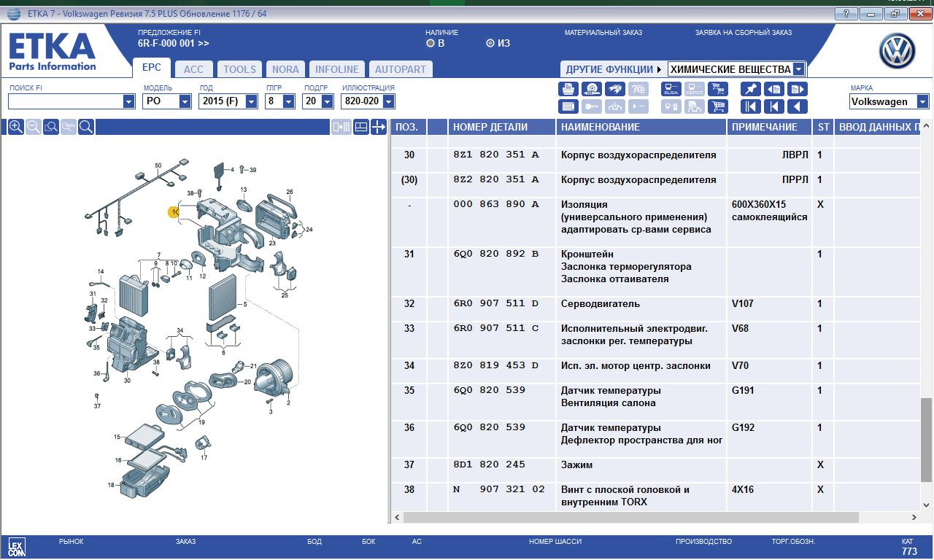Go to next page icon
This screenshot has width=934, height=560.
pos(798,89)
